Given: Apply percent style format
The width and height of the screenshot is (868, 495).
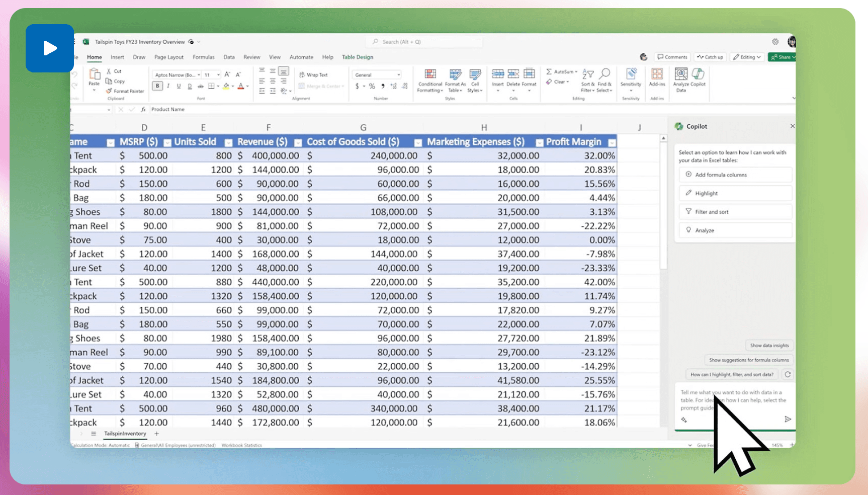Looking at the screenshot, I should [x=372, y=86].
